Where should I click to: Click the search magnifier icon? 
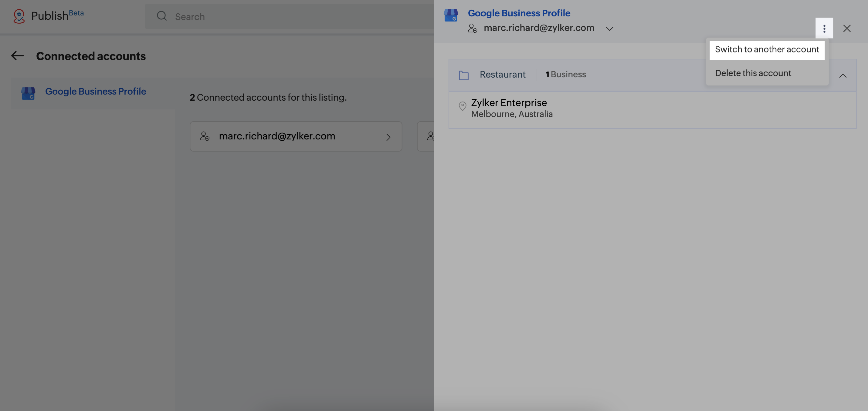pyautogui.click(x=162, y=16)
